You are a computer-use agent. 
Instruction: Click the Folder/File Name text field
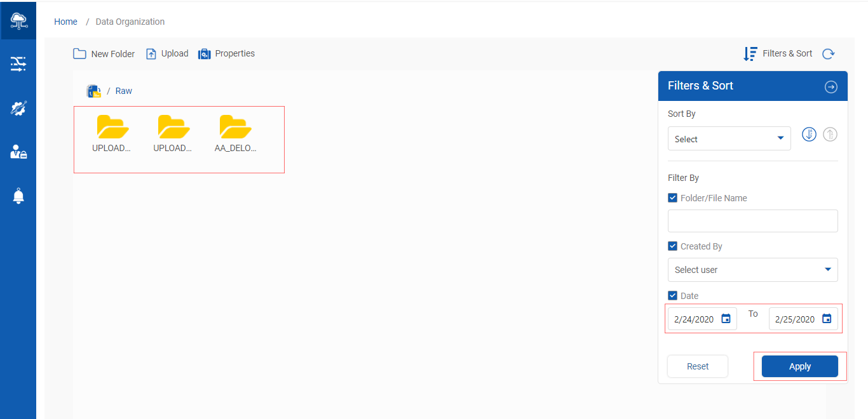click(753, 221)
